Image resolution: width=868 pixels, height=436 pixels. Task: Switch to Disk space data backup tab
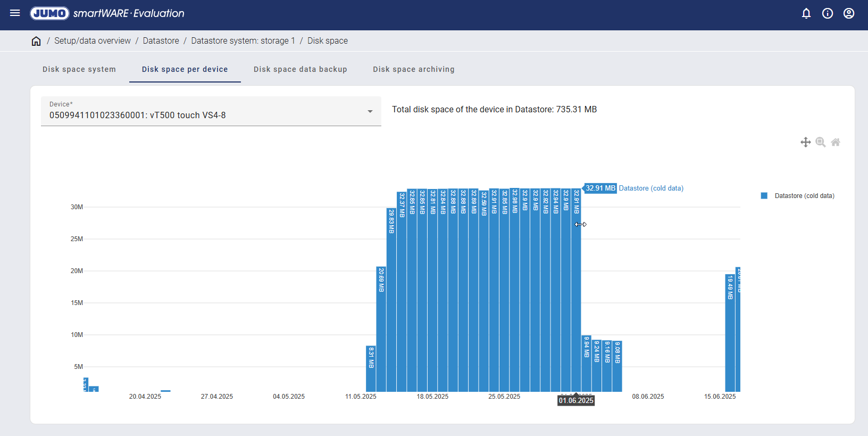[x=300, y=69]
